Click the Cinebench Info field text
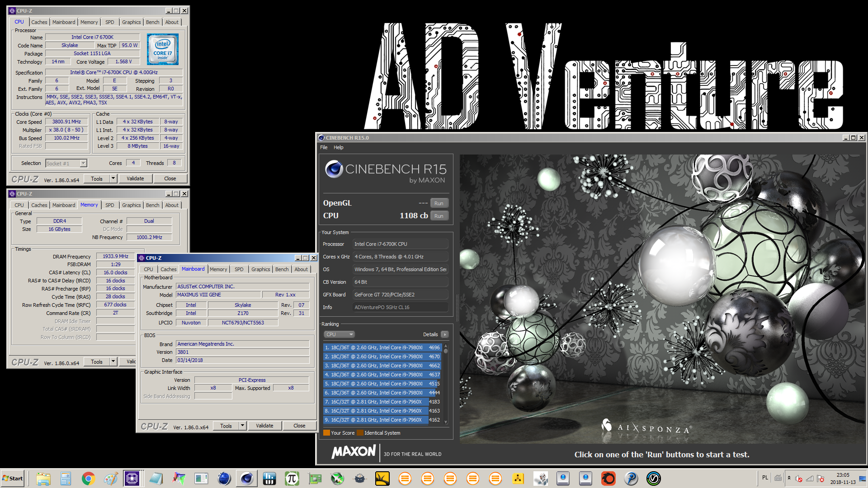Image resolution: width=868 pixels, height=488 pixels. tap(400, 307)
